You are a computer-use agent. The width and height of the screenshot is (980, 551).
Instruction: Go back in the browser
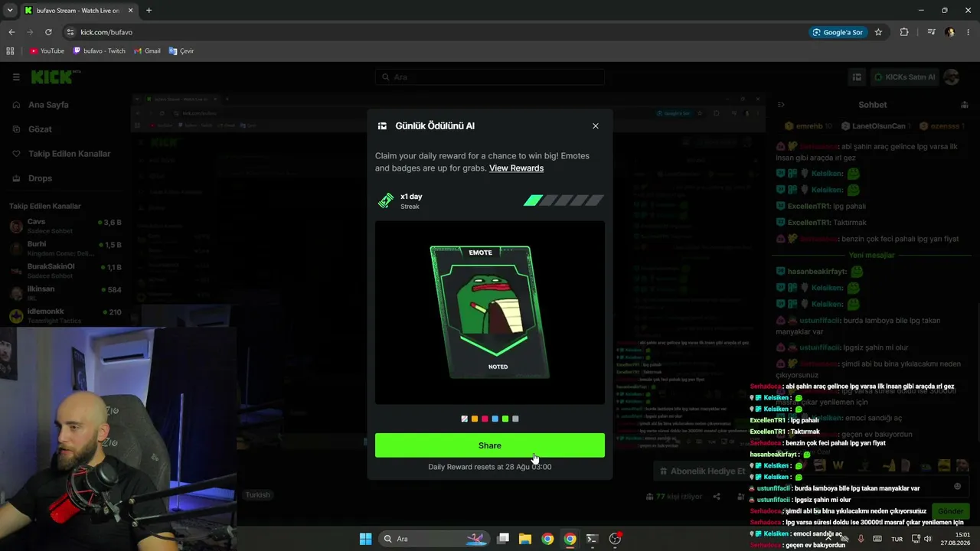coord(11,32)
